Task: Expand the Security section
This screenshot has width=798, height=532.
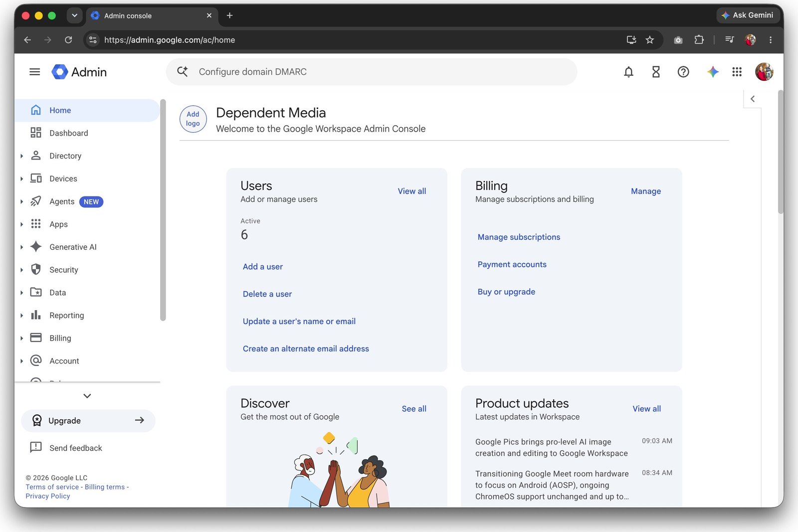Action: [x=21, y=270]
